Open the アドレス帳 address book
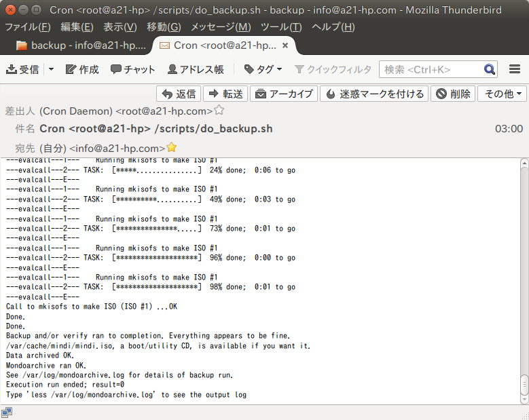The width and height of the screenshot is (529, 420). tap(196, 69)
